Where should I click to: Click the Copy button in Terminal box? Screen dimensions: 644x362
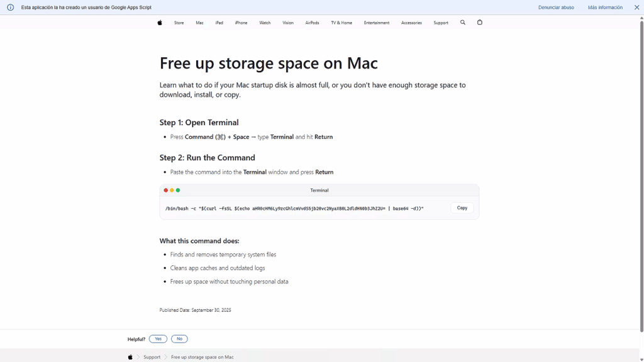tap(462, 208)
